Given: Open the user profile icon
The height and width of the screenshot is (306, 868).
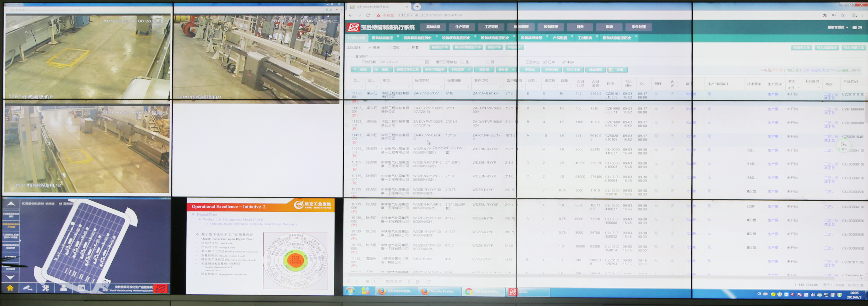Looking at the screenshot, I should (x=63, y=288).
